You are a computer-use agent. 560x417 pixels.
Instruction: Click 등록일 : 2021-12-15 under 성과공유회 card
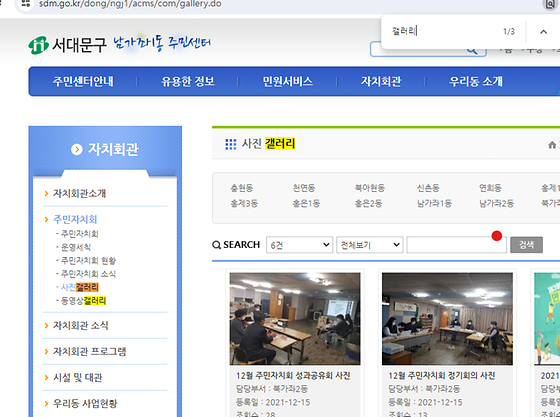(x=273, y=402)
